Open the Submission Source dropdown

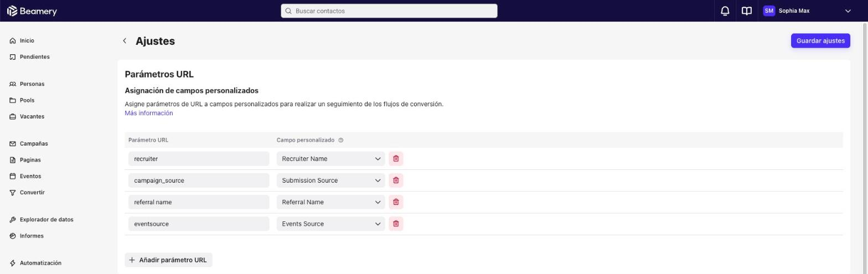coord(330,180)
